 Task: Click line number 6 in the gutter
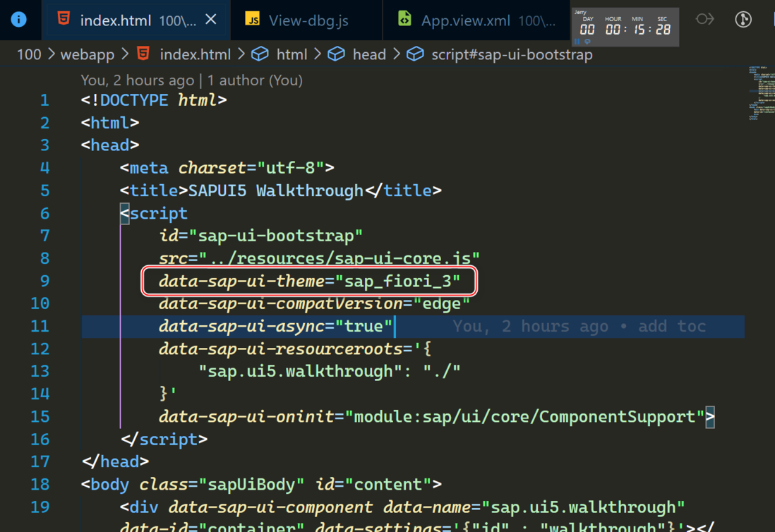[x=44, y=213]
